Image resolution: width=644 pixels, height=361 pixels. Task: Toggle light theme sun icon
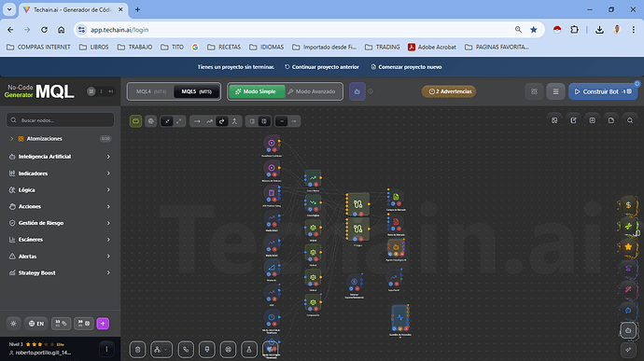click(14, 324)
